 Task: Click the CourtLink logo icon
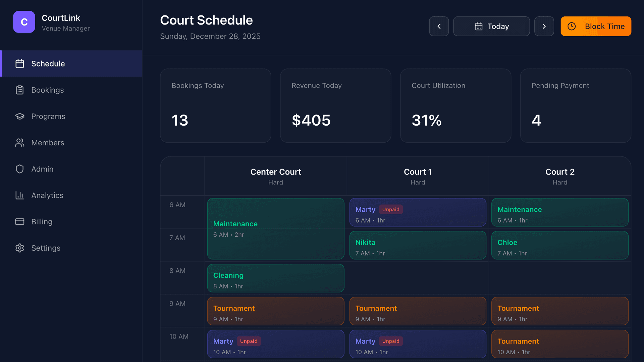(24, 22)
